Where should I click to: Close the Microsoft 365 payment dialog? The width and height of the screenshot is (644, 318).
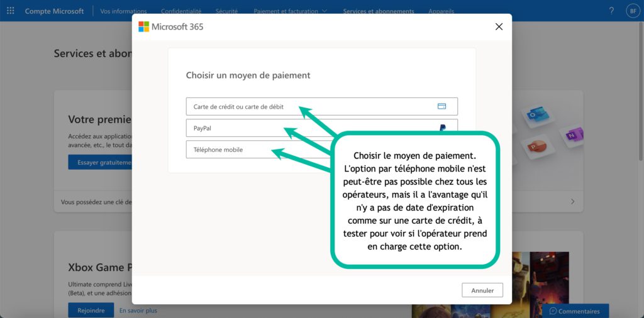tap(499, 26)
